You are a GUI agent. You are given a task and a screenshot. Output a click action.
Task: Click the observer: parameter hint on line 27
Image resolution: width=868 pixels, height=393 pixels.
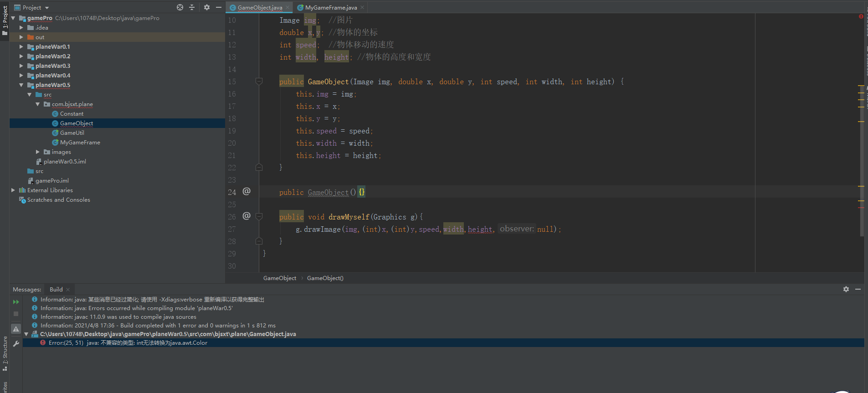tap(517, 229)
